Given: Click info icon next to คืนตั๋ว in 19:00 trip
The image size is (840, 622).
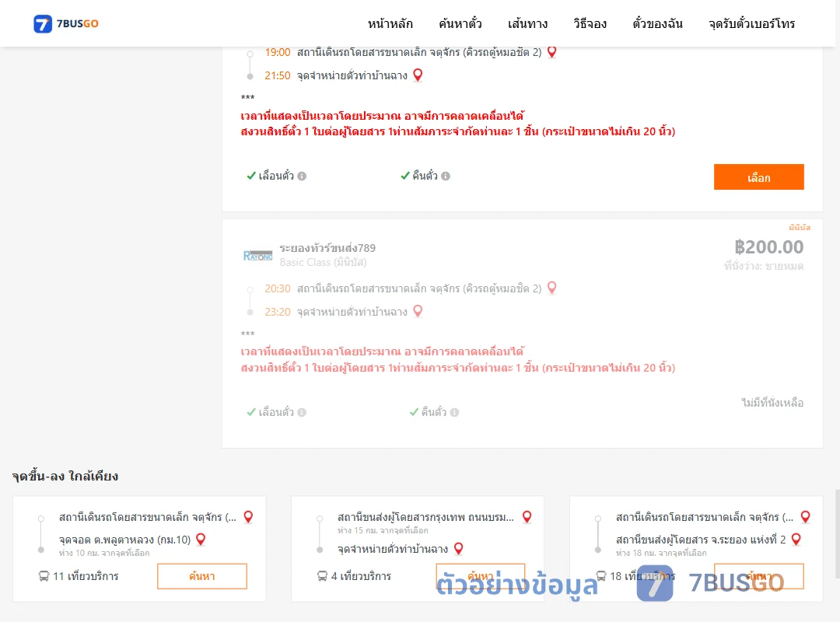Looking at the screenshot, I should (446, 176).
